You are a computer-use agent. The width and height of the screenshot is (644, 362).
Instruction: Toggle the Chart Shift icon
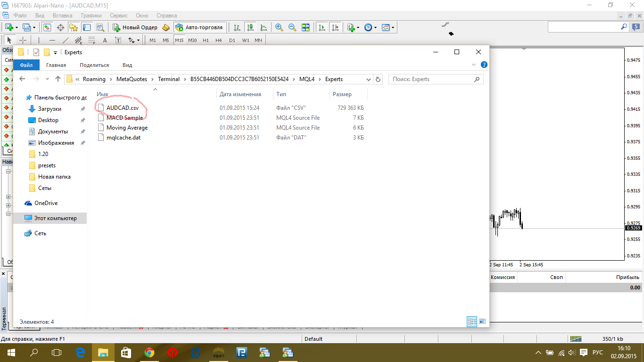coord(335,27)
